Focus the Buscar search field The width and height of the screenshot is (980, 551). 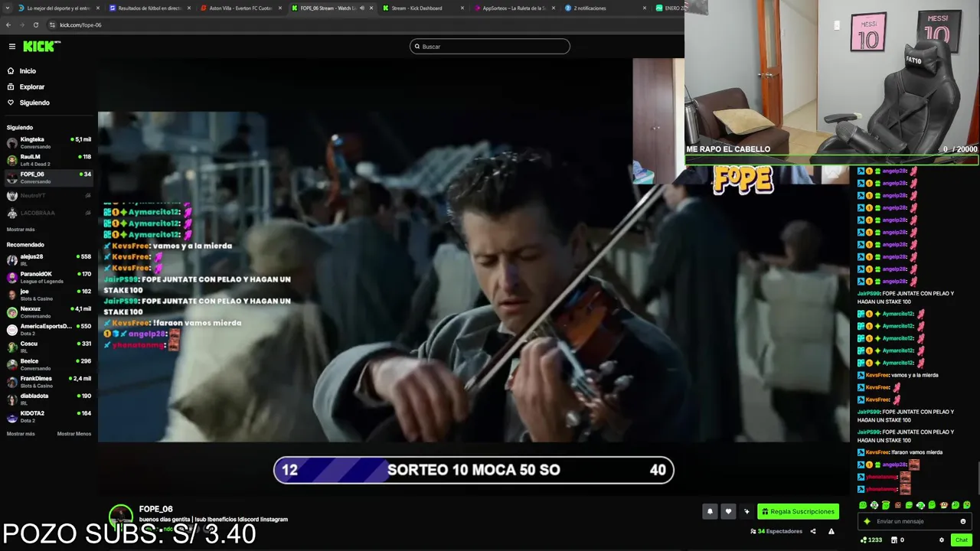click(x=490, y=47)
